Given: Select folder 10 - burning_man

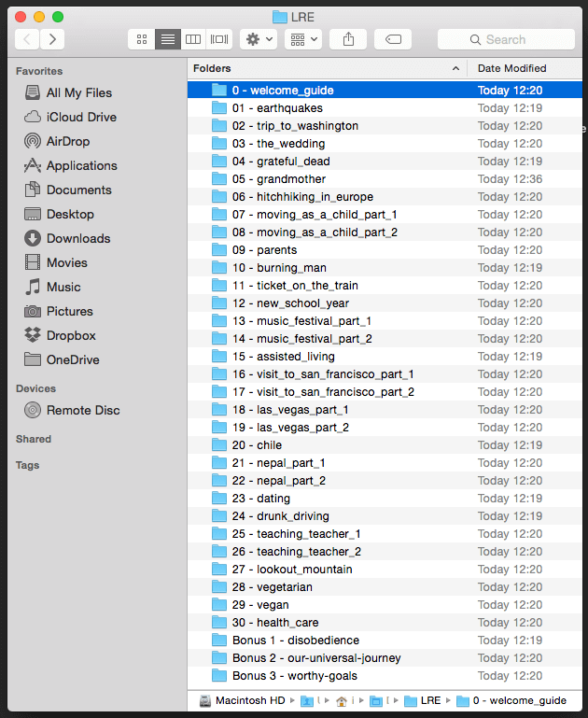Looking at the screenshot, I should click(x=385, y=268).
